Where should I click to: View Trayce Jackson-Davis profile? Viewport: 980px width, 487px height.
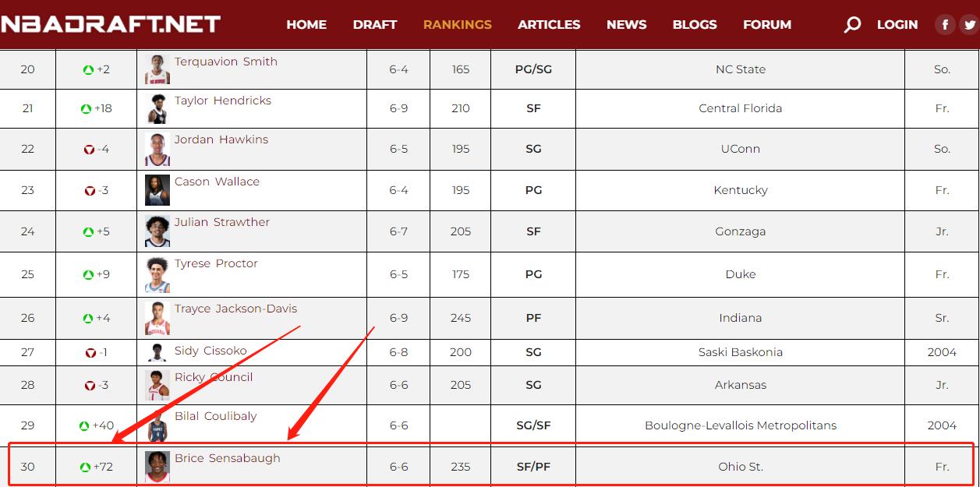(x=235, y=309)
